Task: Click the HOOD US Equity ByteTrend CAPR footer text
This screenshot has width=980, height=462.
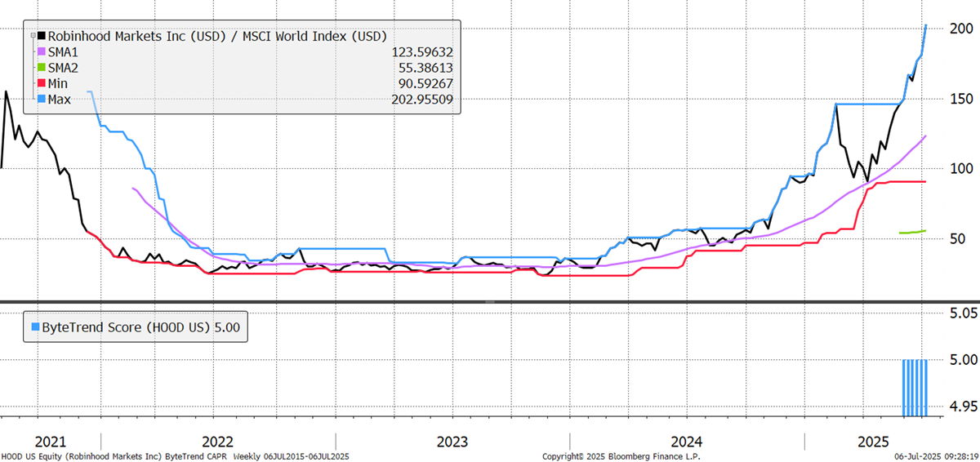Action: pyautogui.click(x=176, y=456)
